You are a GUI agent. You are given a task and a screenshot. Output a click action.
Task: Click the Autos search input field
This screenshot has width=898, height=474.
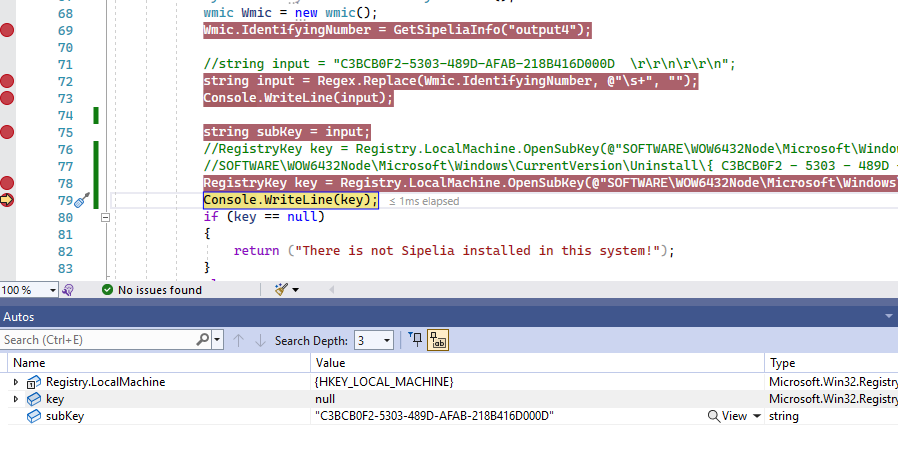[x=99, y=340]
